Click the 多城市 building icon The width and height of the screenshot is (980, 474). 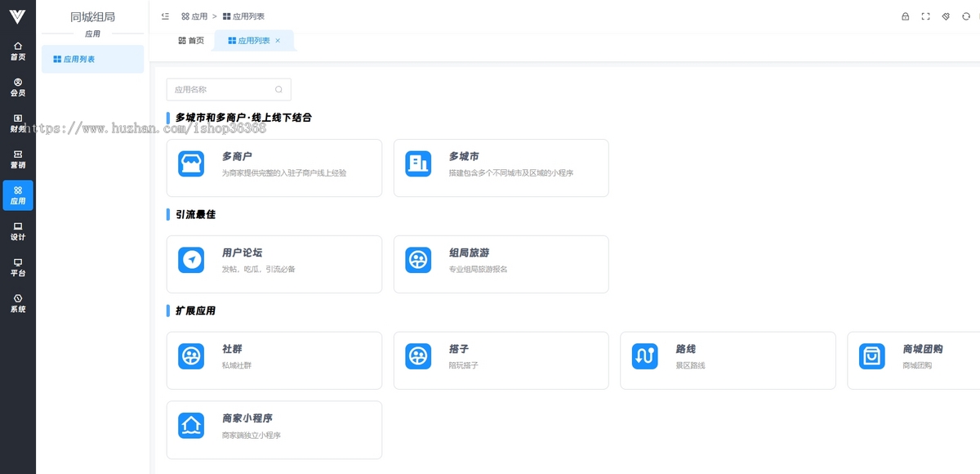pos(418,163)
